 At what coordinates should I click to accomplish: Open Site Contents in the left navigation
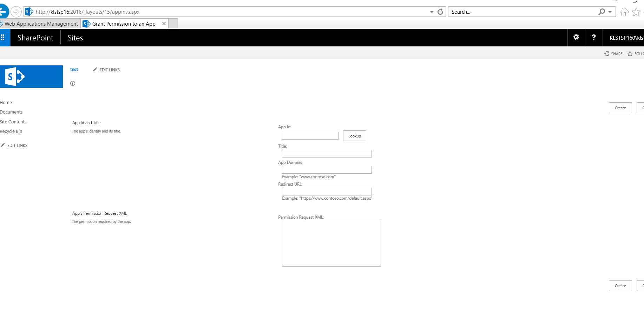pos(13,122)
